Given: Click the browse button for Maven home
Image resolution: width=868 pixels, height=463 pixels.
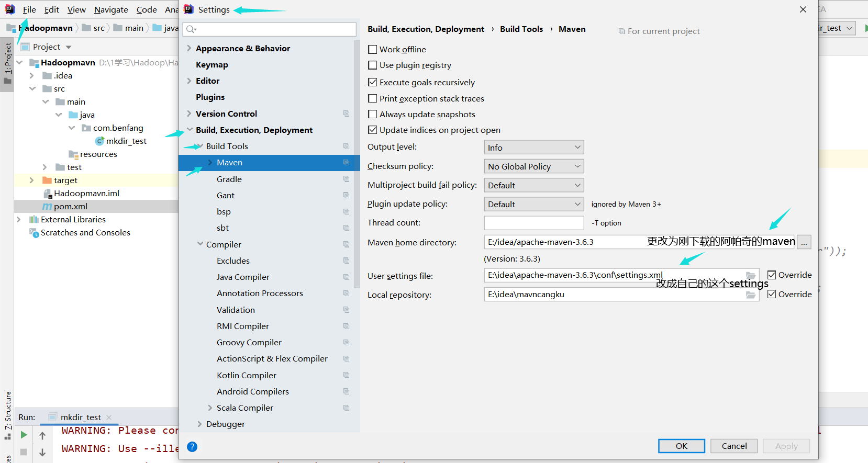Looking at the screenshot, I should click(804, 242).
